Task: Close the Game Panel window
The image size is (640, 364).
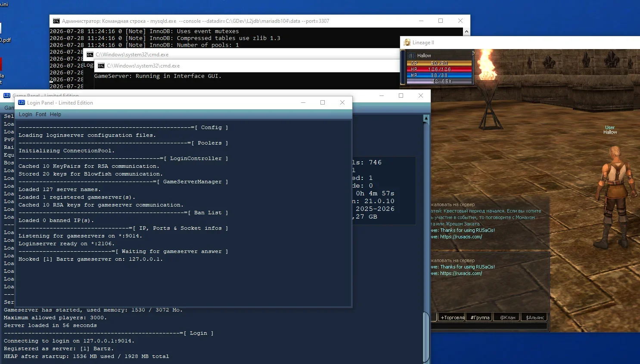Action: coord(421,96)
